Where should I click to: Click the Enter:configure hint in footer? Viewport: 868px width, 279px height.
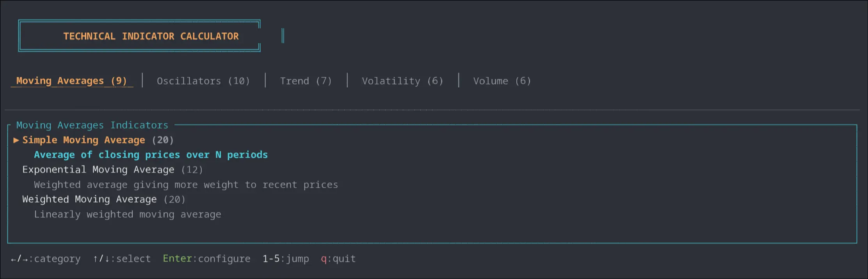(206, 258)
